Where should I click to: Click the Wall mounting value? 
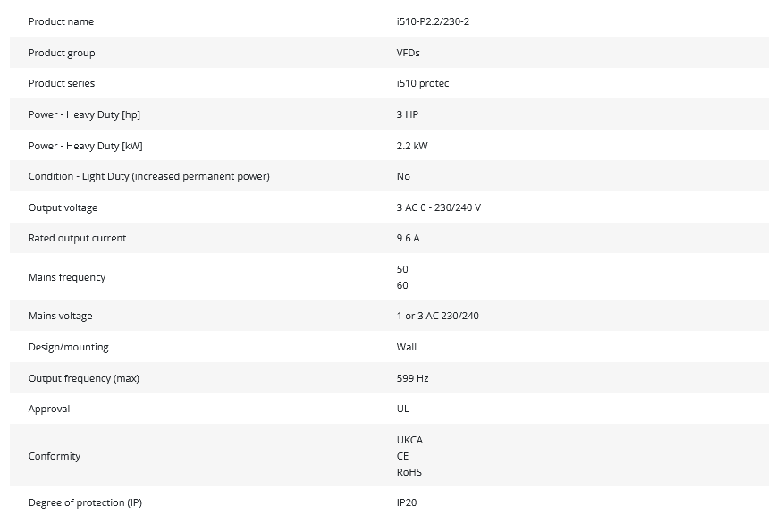click(407, 347)
